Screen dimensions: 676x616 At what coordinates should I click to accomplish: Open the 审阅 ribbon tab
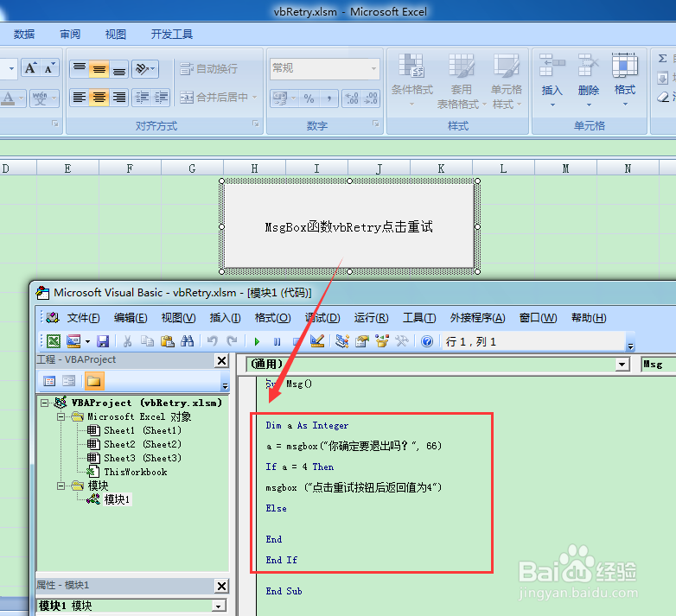click(x=70, y=34)
